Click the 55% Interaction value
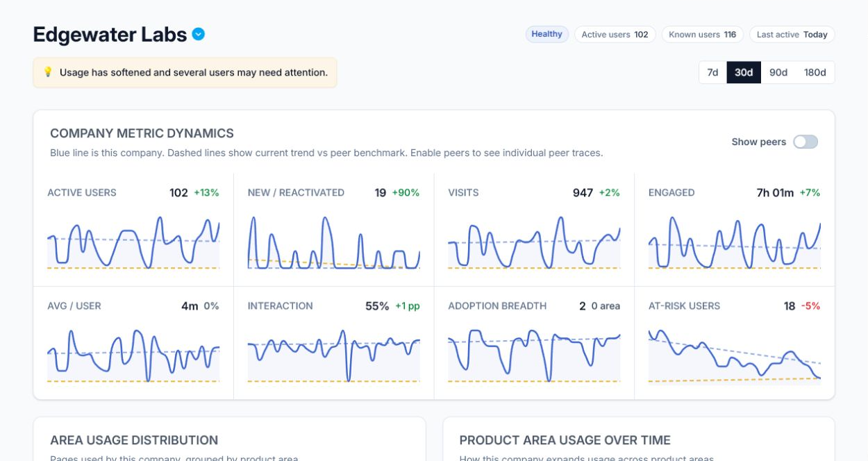Image resolution: width=868 pixels, height=461 pixels. [x=377, y=305]
